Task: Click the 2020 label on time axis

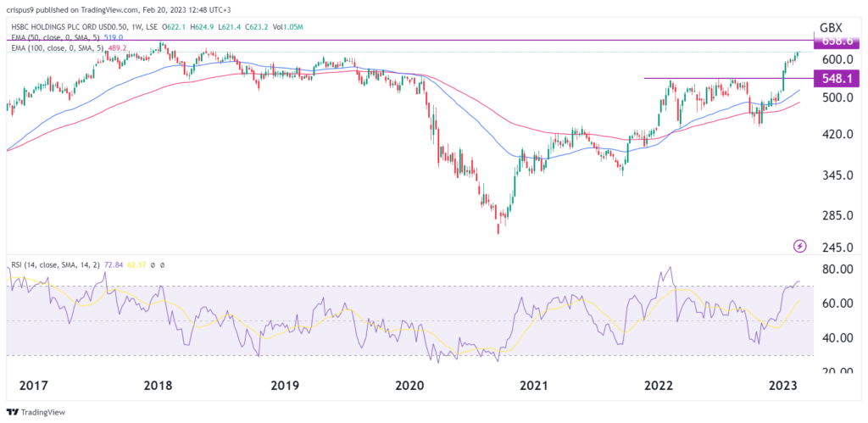Action: 409,385
